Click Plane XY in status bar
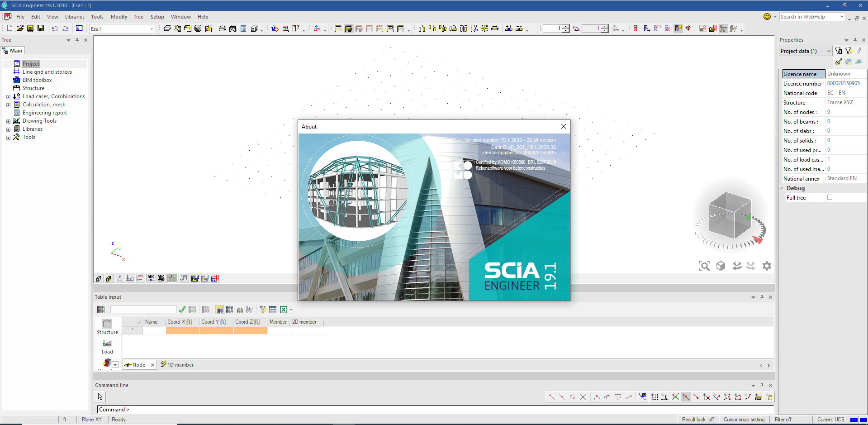868x425 pixels. pos(92,420)
